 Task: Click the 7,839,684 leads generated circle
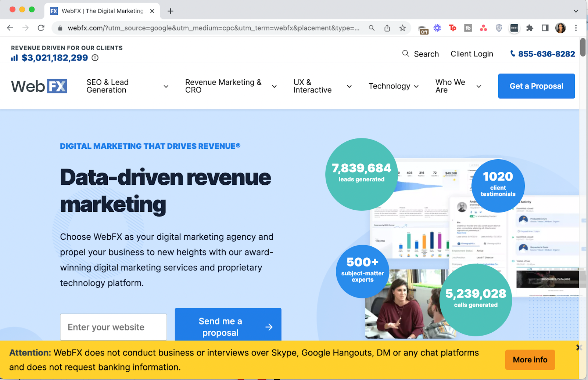(362, 174)
